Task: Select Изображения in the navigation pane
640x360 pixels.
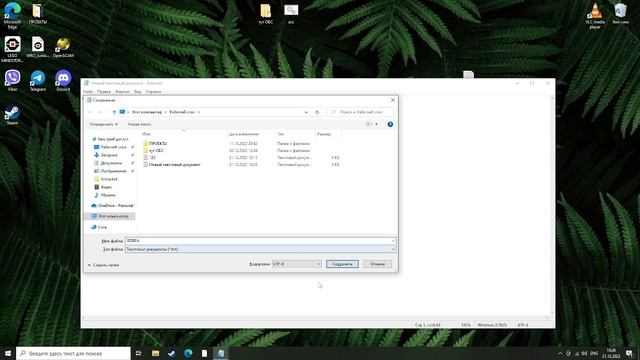Action: click(113, 171)
